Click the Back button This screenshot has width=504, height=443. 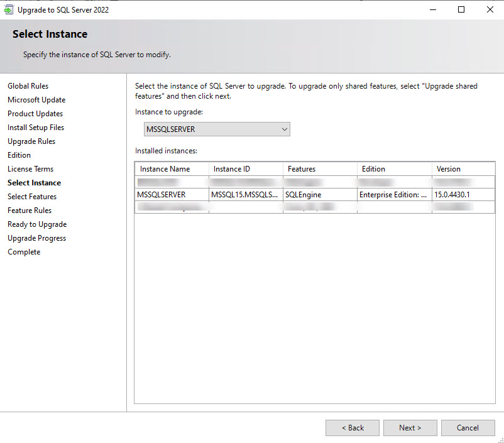pos(352,428)
